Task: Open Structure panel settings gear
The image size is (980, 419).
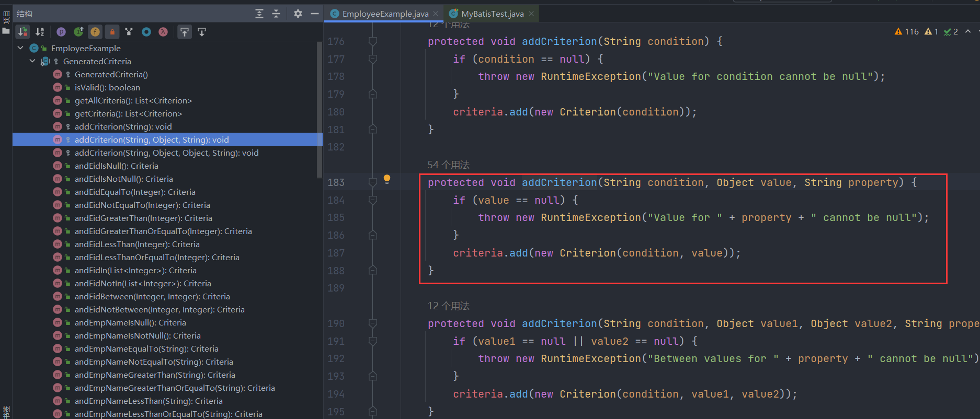Action: [298, 14]
